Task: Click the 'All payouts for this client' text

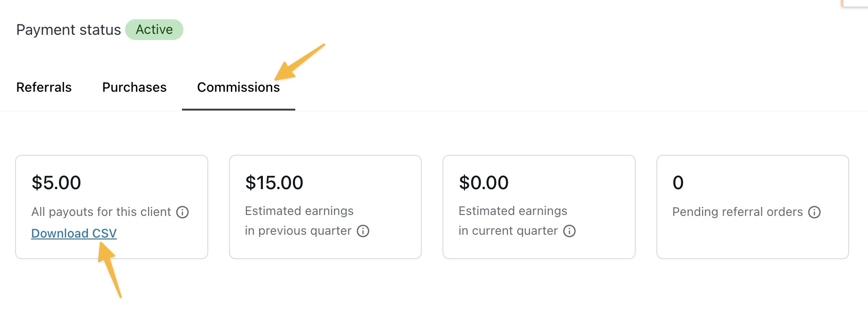Action: pos(101,212)
